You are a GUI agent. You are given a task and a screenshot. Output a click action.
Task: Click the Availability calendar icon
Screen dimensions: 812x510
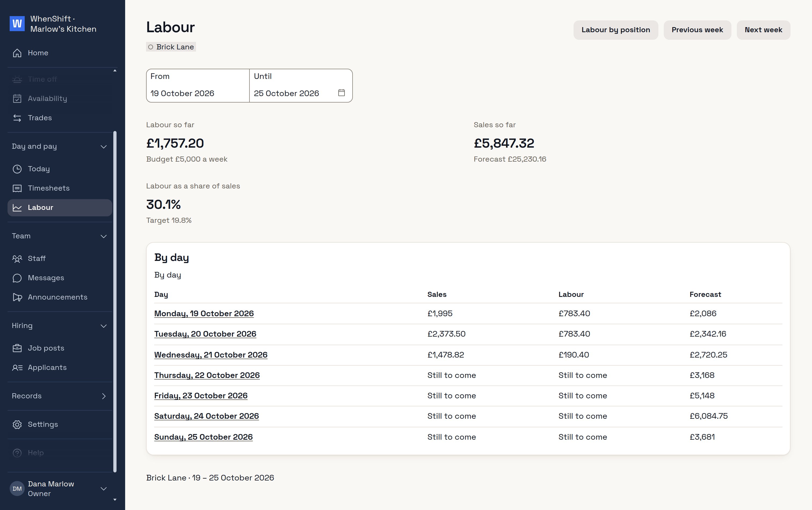pyautogui.click(x=17, y=99)
